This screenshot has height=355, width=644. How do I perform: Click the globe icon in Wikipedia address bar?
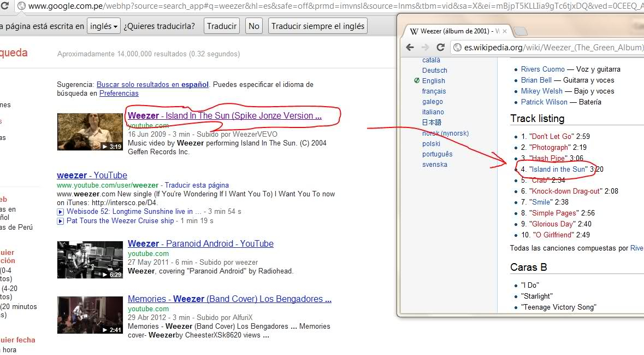click(x=457, y=48)
